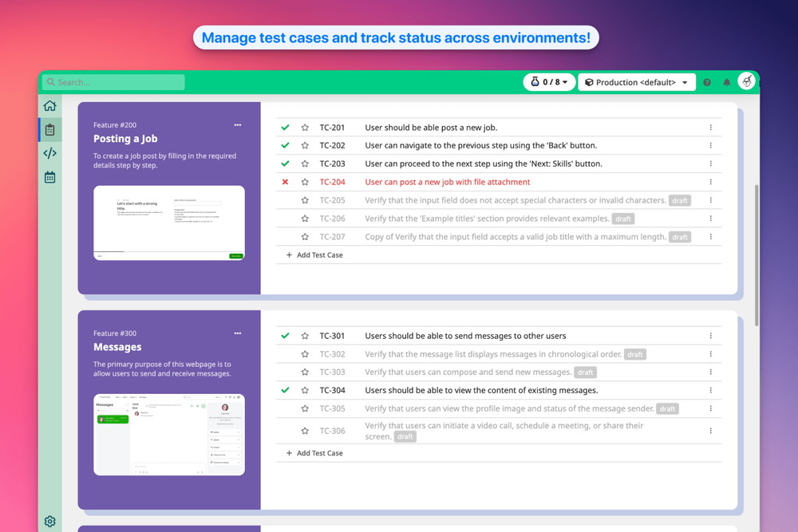798x532 pixels.
Task: Open 'Users should be able to send messages to other users'
Action: tap(465, 336)
